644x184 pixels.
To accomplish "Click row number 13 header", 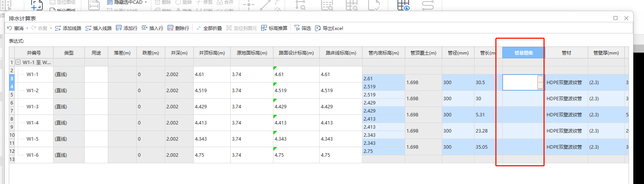I will point(12,159).
